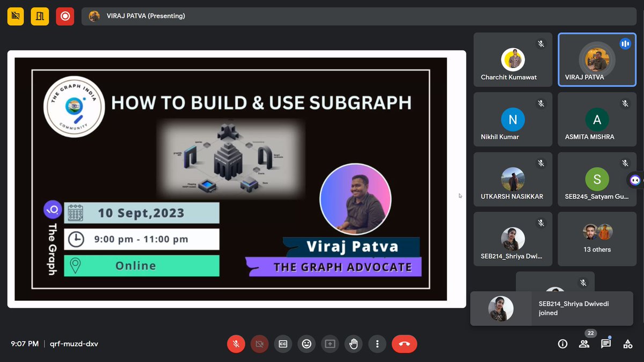Image resolution: width=644 pixels, height=362 pixels.
Task: Raise hand using the hand icon
Action: [354, 344]
